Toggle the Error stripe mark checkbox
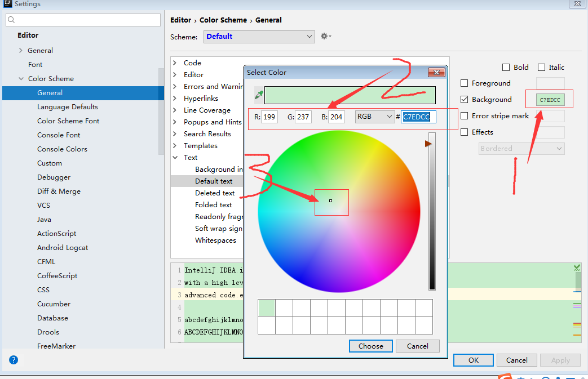 coord(464,115)
